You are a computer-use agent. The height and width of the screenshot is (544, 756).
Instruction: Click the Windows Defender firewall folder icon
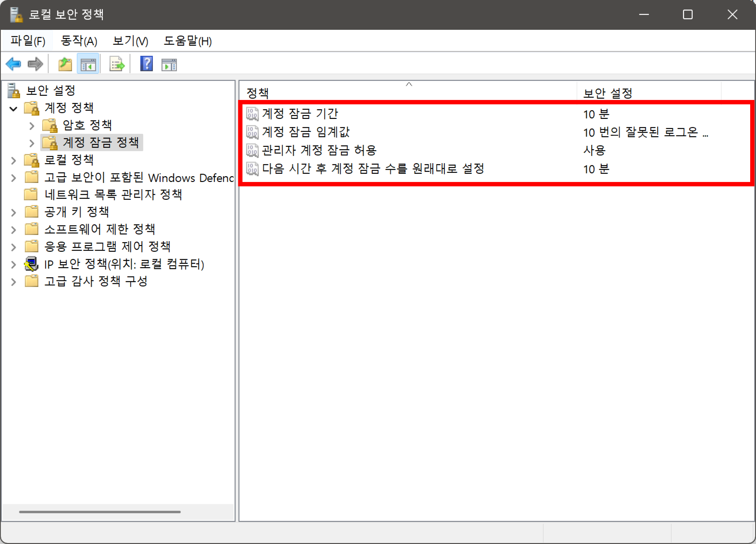coord(31,177)
